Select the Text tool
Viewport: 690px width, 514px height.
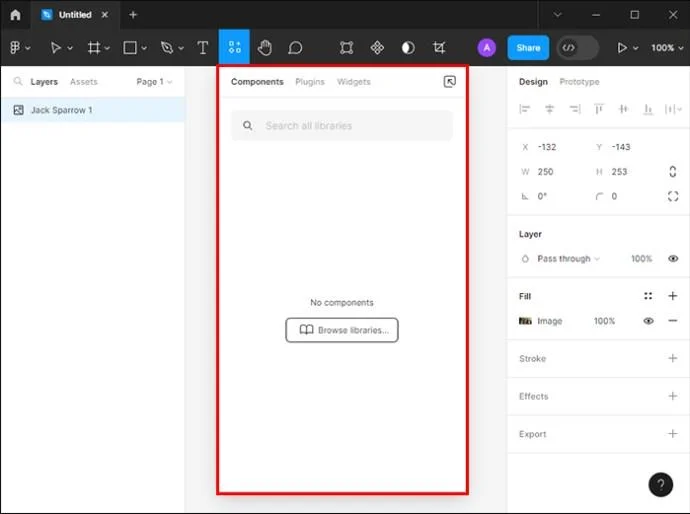pos(202,48)
